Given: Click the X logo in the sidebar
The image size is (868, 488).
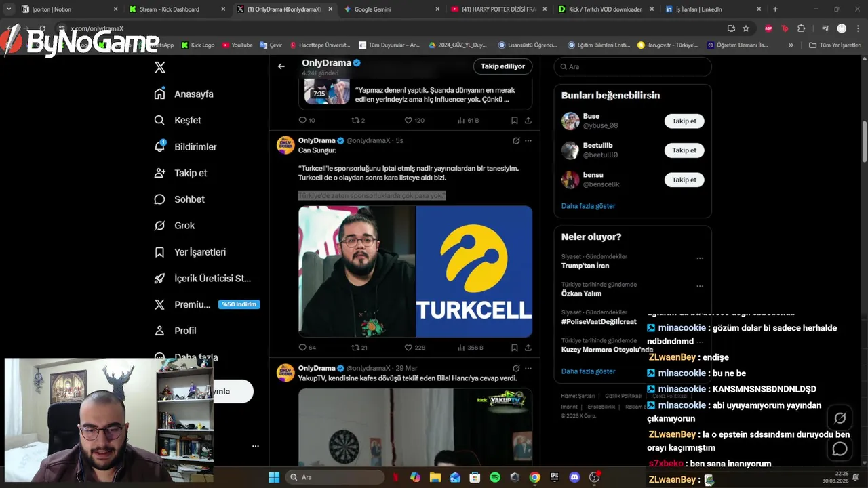Looking at the screenshot, I should click(160, 67).
